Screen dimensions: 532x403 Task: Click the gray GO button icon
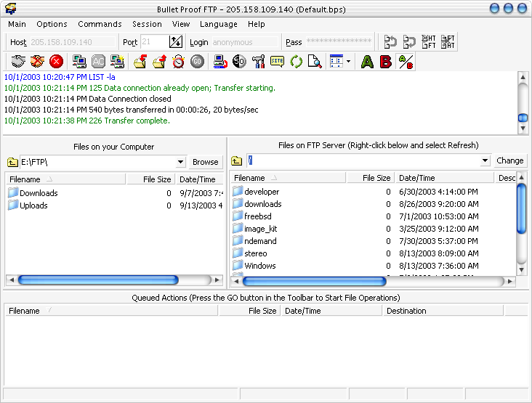[x=197, y=62]
